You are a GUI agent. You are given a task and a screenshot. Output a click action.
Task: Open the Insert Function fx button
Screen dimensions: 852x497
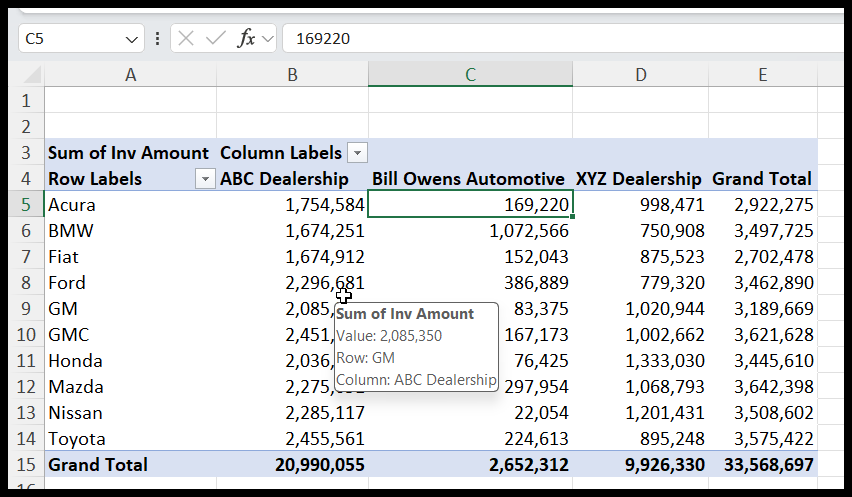tap(246, 39)
